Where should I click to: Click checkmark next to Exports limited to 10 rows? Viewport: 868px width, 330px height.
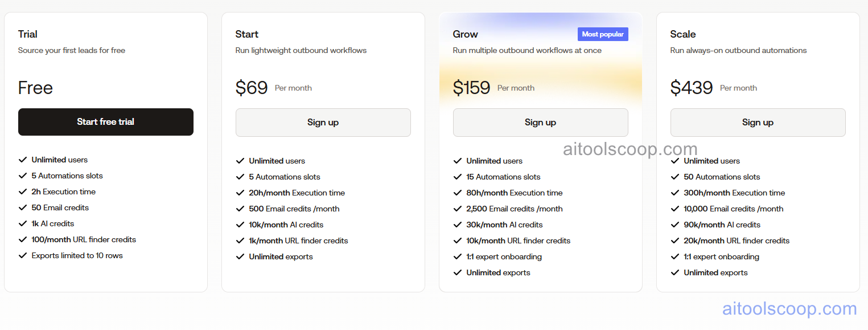[23, 256]
